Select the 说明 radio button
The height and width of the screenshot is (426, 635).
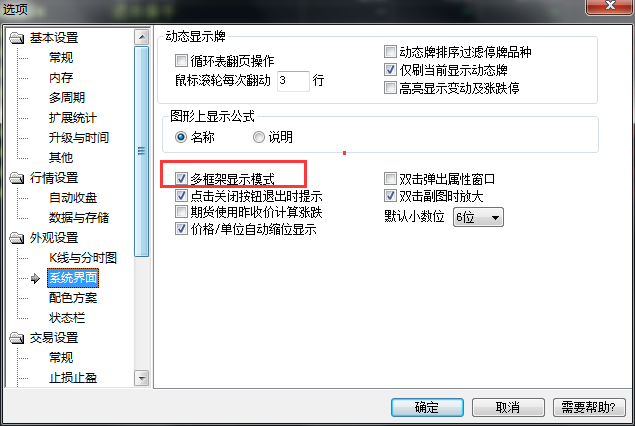[x=259, y=137]
